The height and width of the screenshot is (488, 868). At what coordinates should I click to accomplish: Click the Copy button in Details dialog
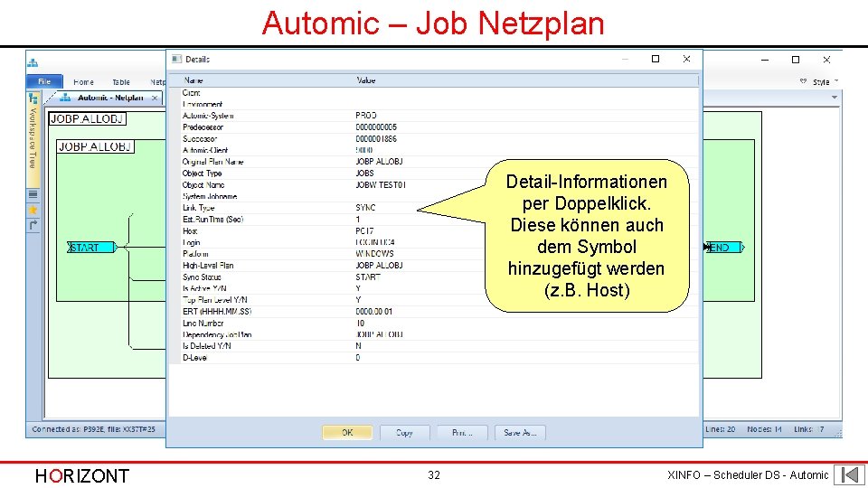tap(405, 433)
